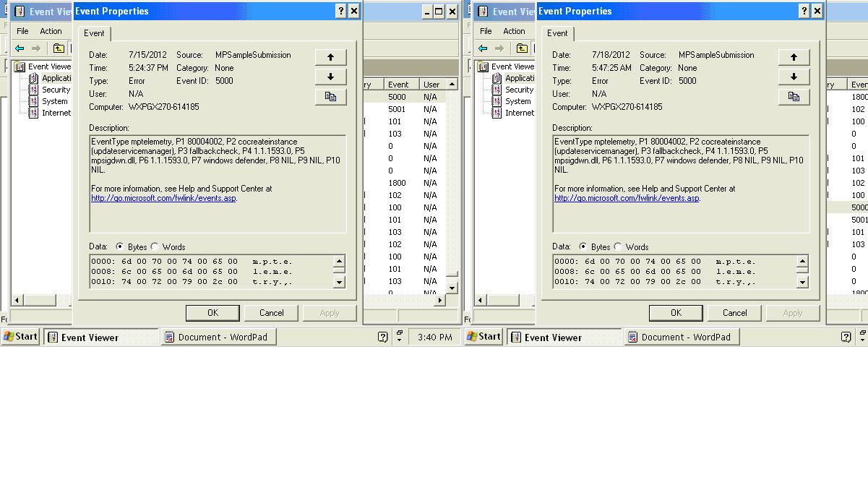
Task: Select System log behind the 7/18/2012 dialog
Action: pos(512,101)
